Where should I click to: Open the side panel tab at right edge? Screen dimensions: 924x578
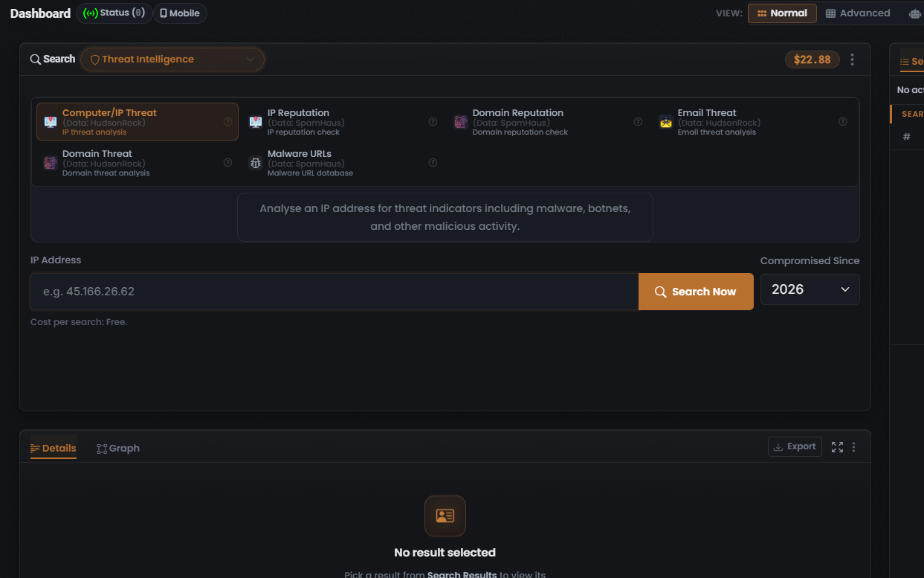point(911,62)
